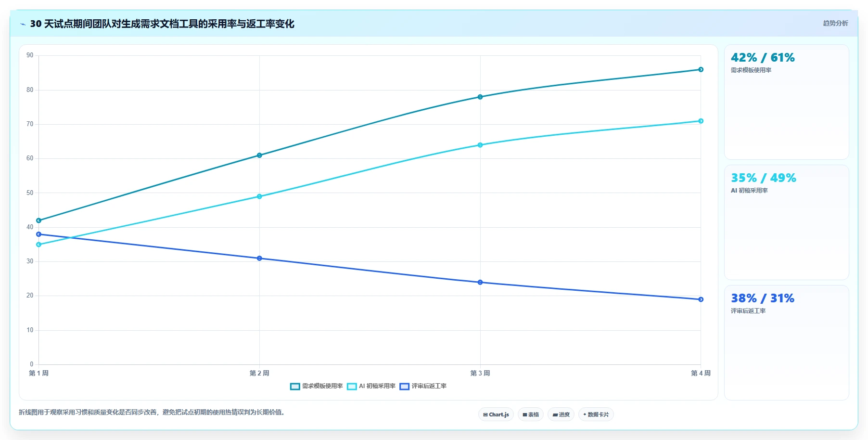Click 需求模板使用率 caption in the stat card
Viewport: 868px width, 440px height.
[751, 70]
